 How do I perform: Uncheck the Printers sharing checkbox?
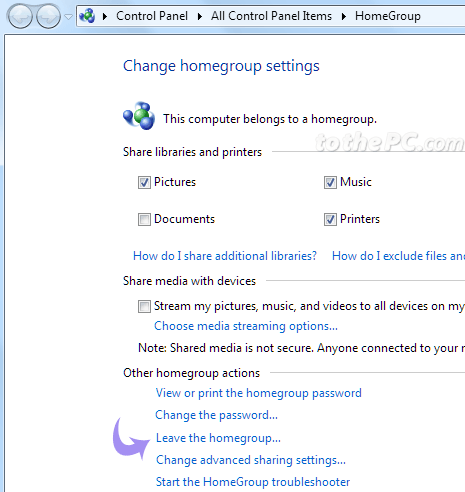point(330,219)
